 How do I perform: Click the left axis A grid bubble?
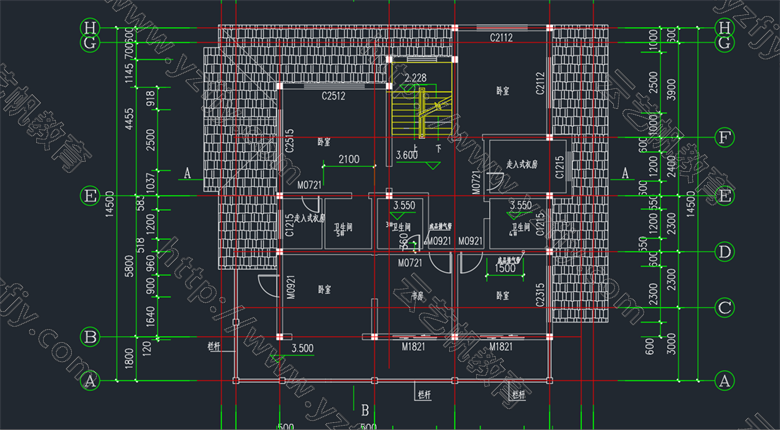(90, 381)
